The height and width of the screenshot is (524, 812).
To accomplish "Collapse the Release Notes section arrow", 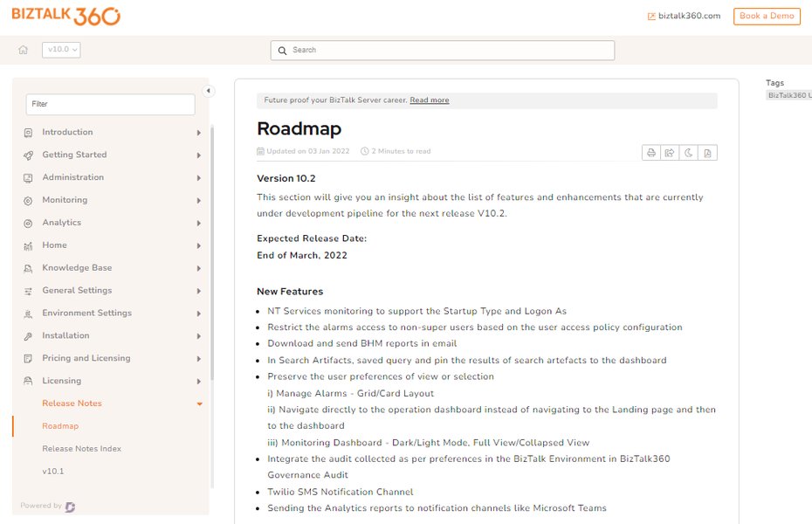I will (199, 403).
